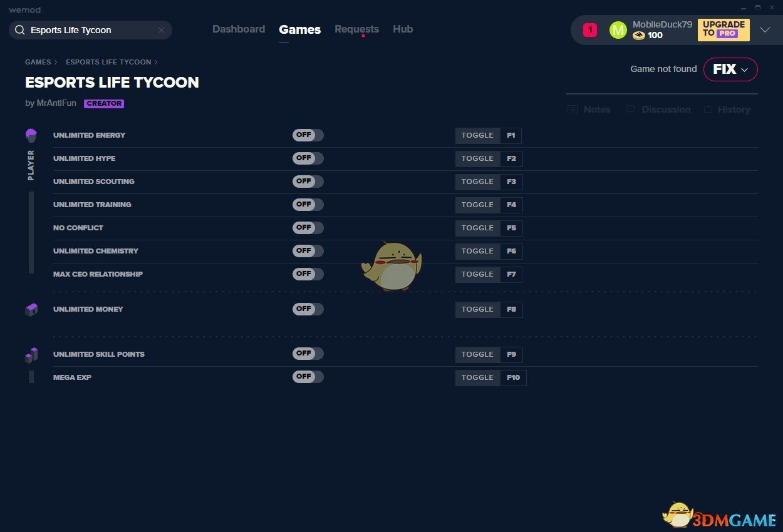Click the Notes icon above the cheat list
The image size is (783, 532).
point(572,109)
